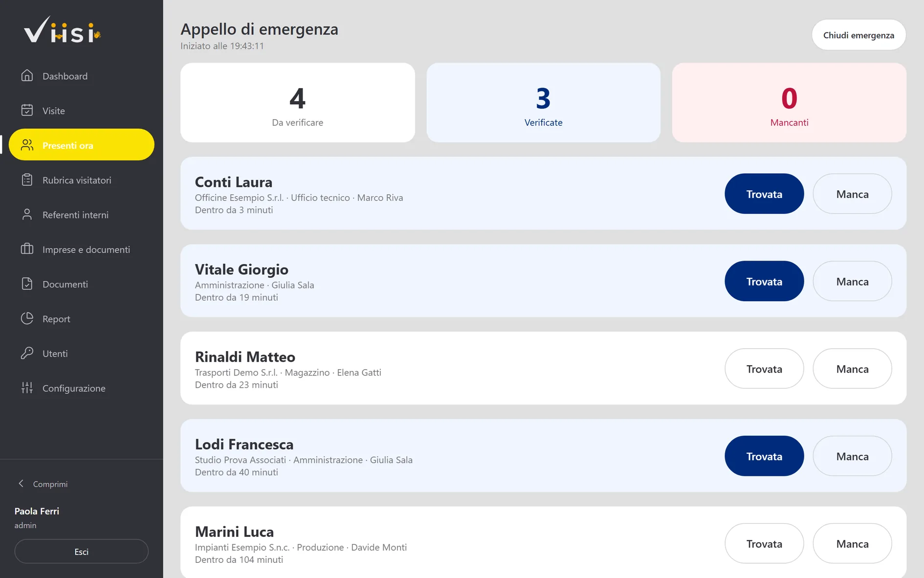Collapse the sidebar with Comprimi chevron
The height and width of the screenshot is (578, 924).
click(21, 484)
